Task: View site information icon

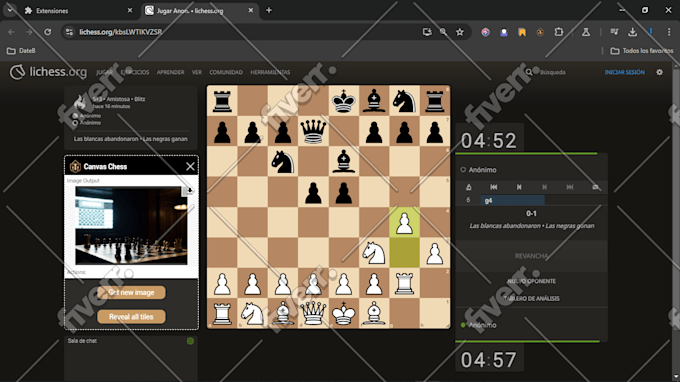Action: click(x=69, y=32)
